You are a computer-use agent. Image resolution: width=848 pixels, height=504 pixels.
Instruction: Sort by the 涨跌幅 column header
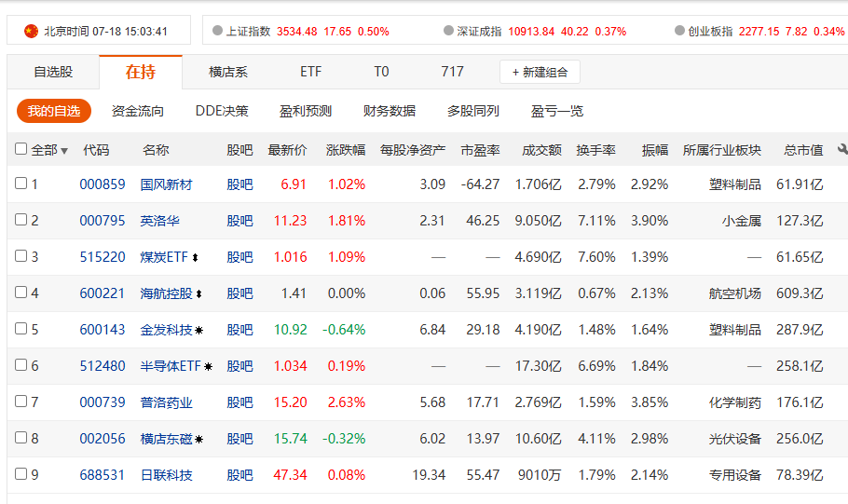pyautogui.click(x=346, y=150)
